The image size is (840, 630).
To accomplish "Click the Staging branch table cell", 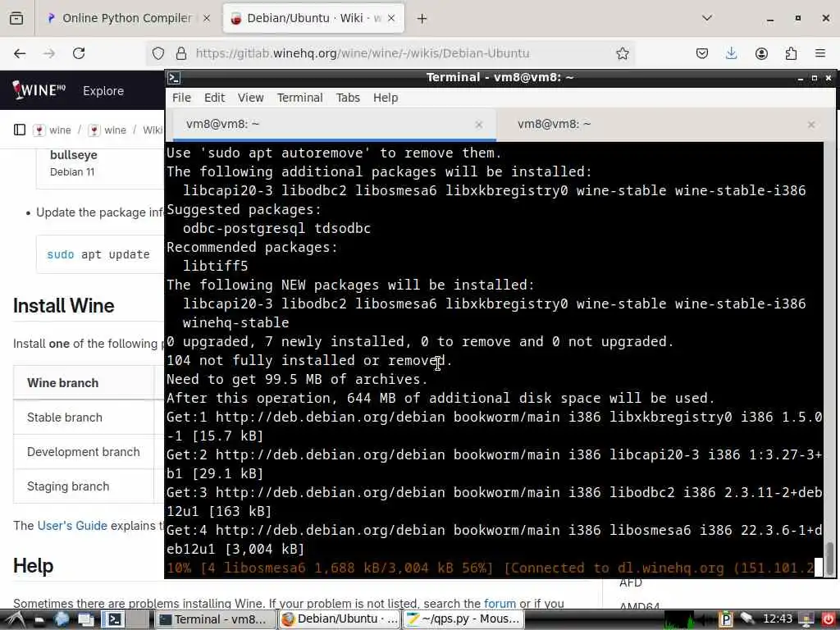I will click(x=83, y=486).
